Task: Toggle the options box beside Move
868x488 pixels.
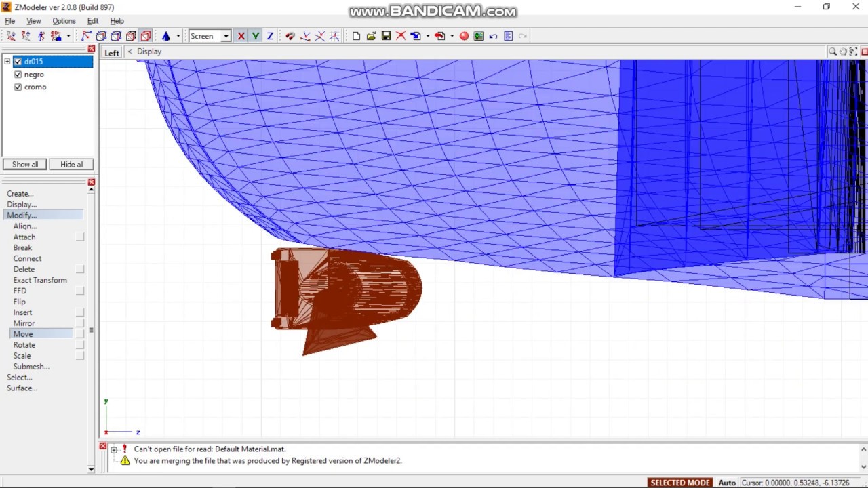Action: point(79,334)
